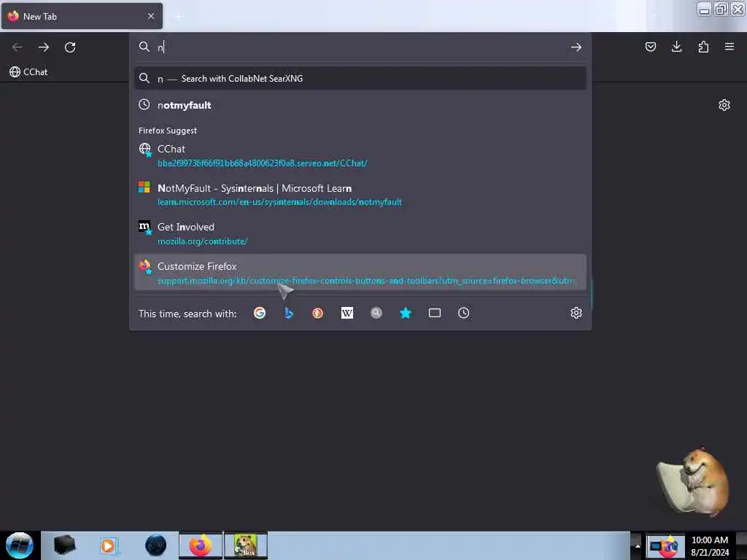Viewport: 747px width, 560px height.
Task: Go back with the back arrow
Action: point(18,47)
